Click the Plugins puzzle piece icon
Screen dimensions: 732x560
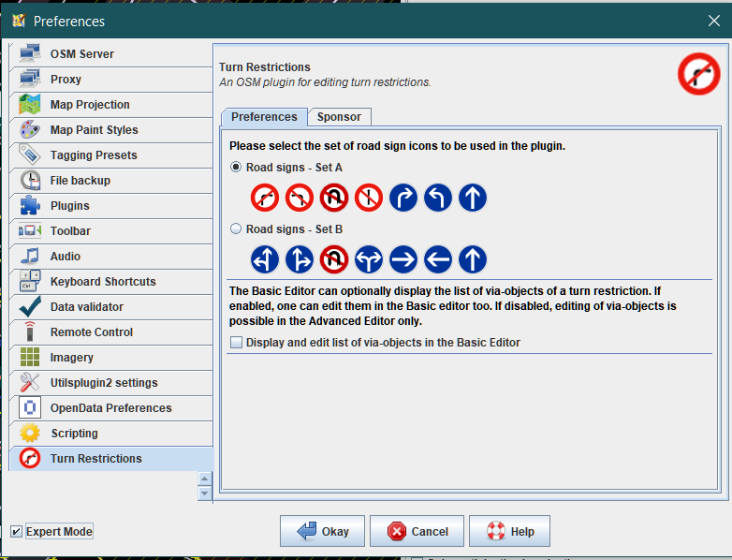(x=30, y=206)
